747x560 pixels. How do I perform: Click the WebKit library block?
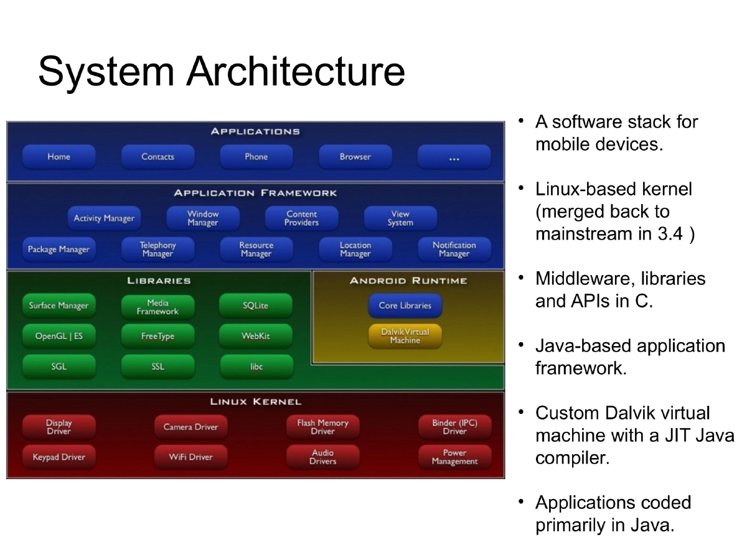coord(256,336)
